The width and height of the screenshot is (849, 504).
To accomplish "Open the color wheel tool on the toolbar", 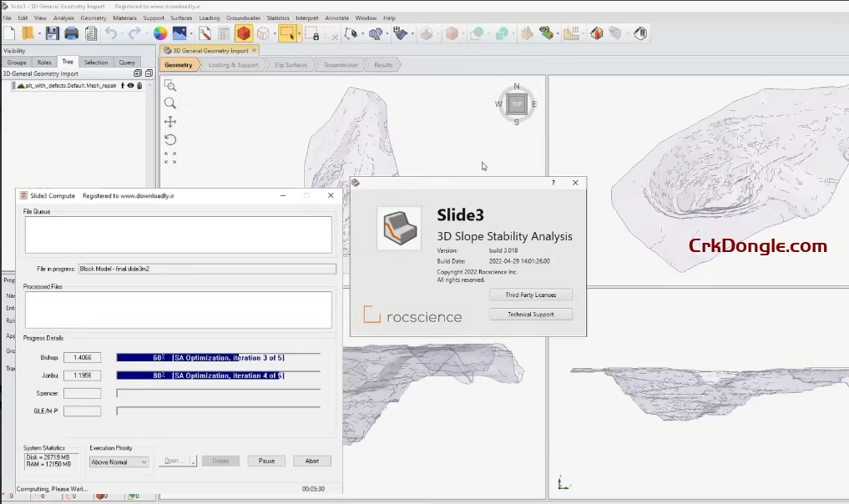I will pyautogui.click(x=159, y=33).
